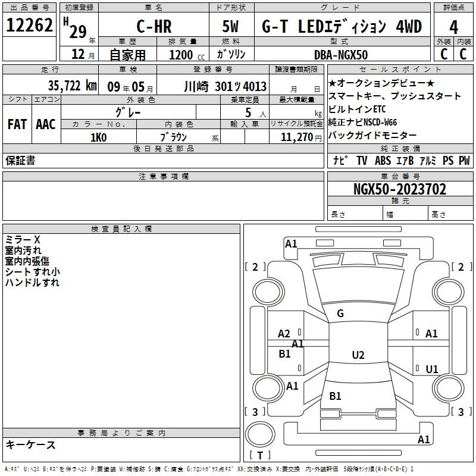Click the U2 mark on roof

tap(358, 355)
